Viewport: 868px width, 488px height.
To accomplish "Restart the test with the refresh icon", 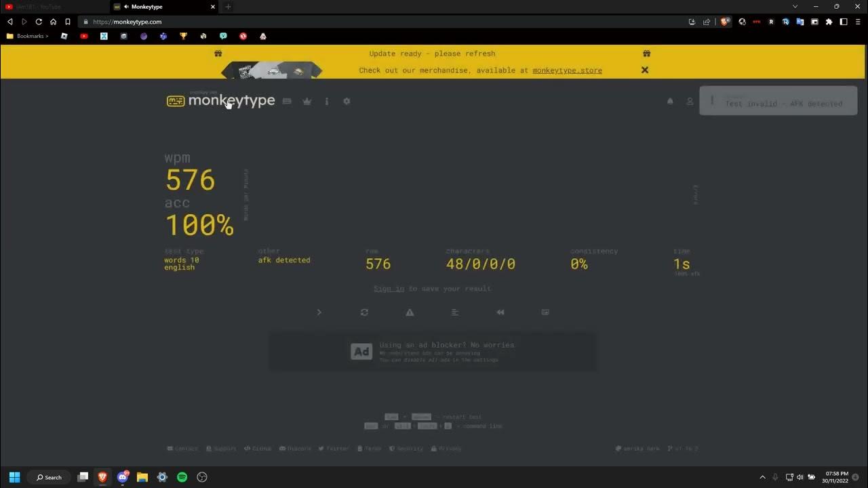I will click(x=364, y=312).
